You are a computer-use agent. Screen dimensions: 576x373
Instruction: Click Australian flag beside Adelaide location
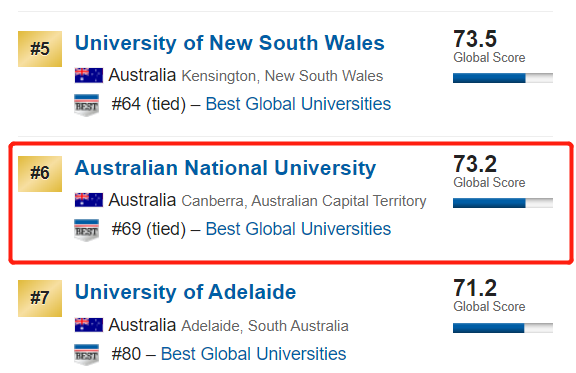click(x=89, y=325)
